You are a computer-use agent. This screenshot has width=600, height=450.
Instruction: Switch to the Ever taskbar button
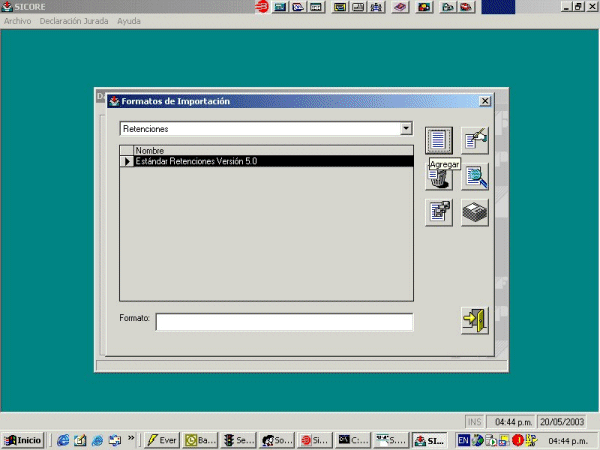tap(162, 440)
